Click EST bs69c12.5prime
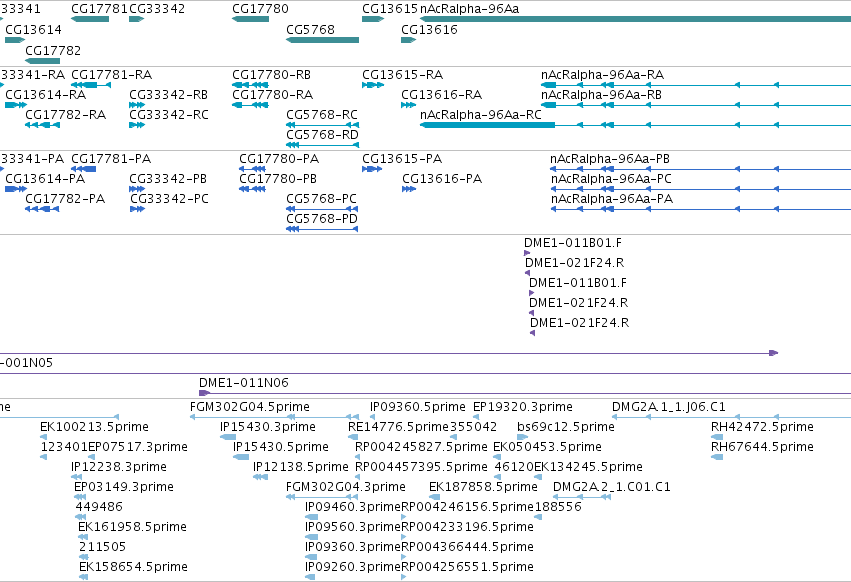Image resolution: width=851 pixels, height=582 pixels. [566, 427]
